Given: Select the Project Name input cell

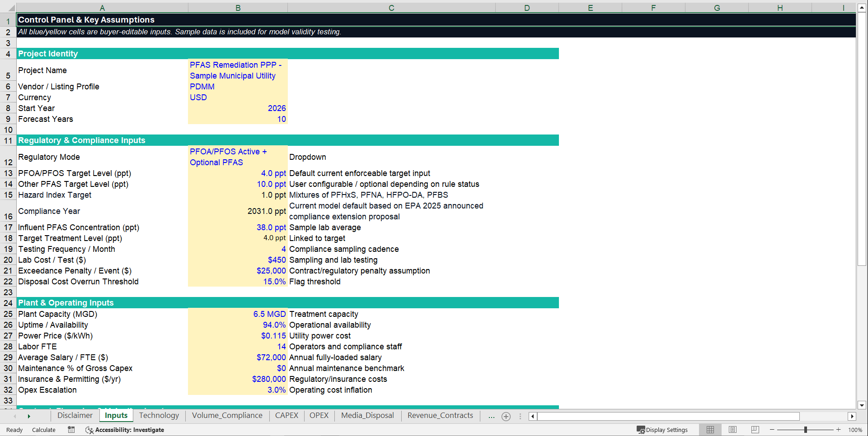Looking at the screenshot, I should click(x=238, y=70).
